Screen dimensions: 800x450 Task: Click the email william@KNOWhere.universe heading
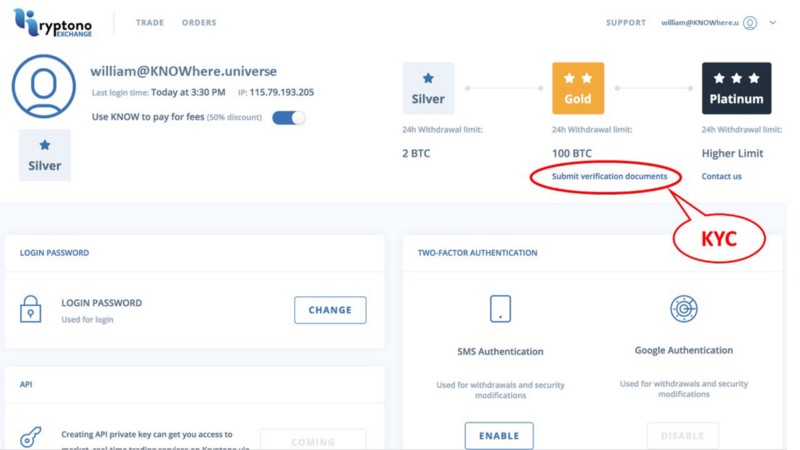pos(184,71)
